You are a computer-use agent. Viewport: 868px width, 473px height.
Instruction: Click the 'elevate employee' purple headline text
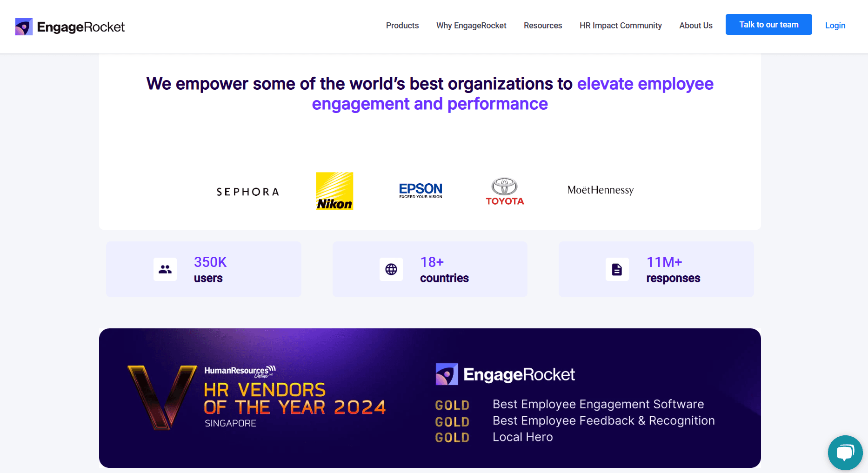pyautogui.click(x=645, y=84)
